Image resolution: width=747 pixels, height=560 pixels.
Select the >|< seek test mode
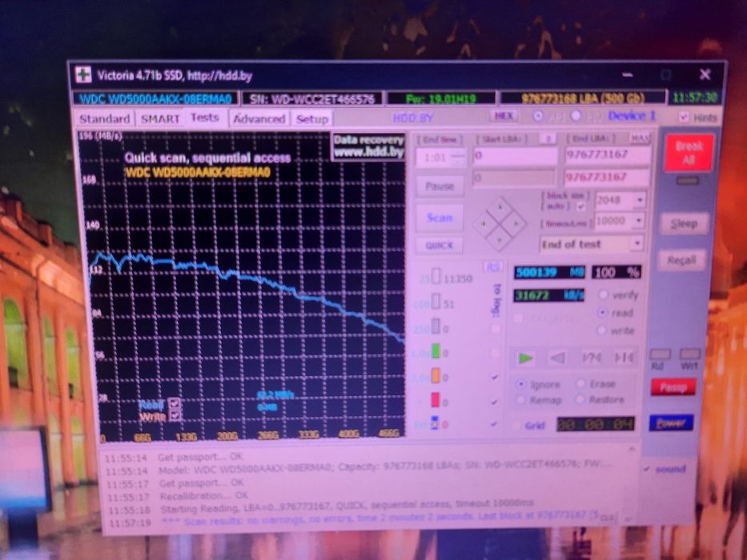[x=623, y=357]
